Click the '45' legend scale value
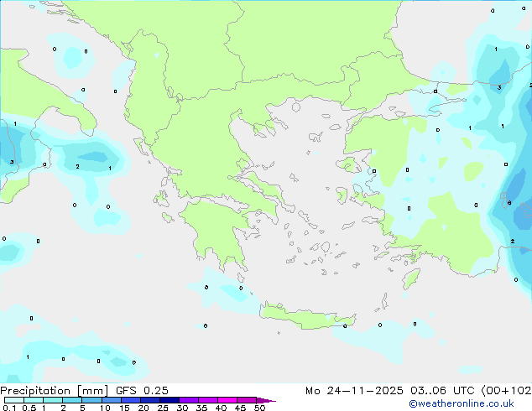 point(240,408)
